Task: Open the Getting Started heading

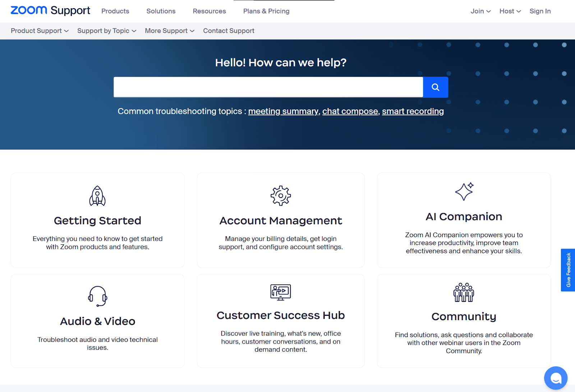Action: pos(97,221)
